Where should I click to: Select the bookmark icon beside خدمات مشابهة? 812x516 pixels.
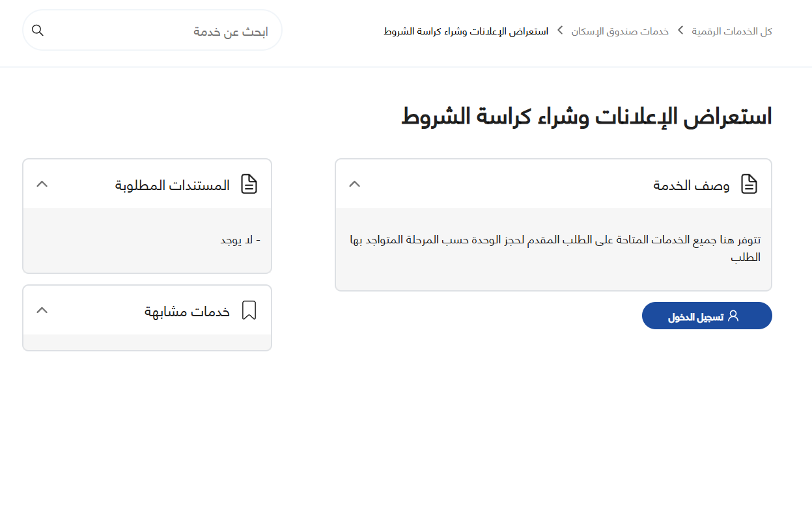(x=250, y=310)
